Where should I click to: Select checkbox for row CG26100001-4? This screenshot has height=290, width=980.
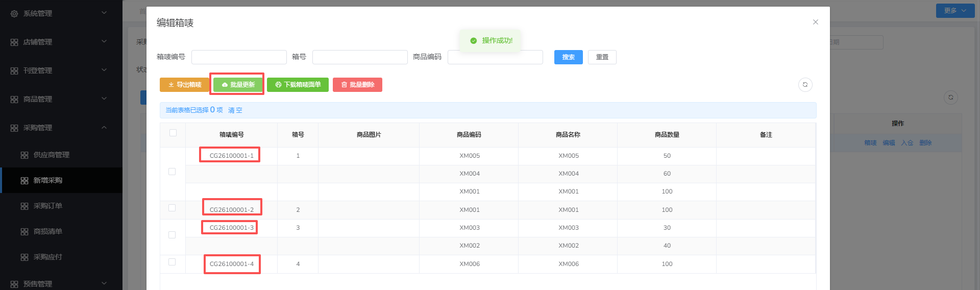coord(172,262)
